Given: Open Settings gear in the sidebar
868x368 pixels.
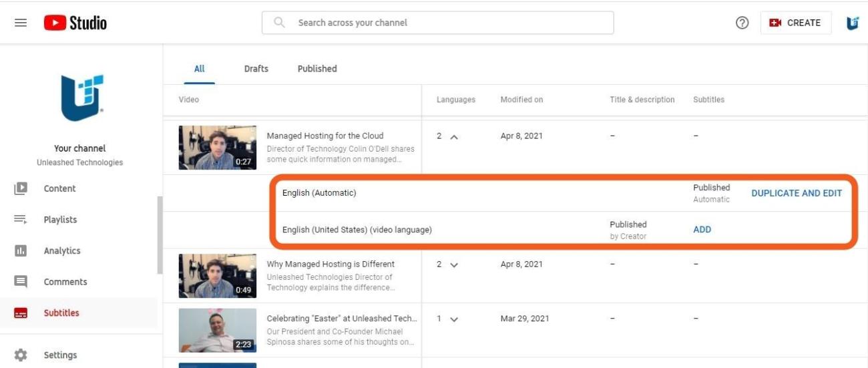Looking at the screenshot, I should 60,355.
